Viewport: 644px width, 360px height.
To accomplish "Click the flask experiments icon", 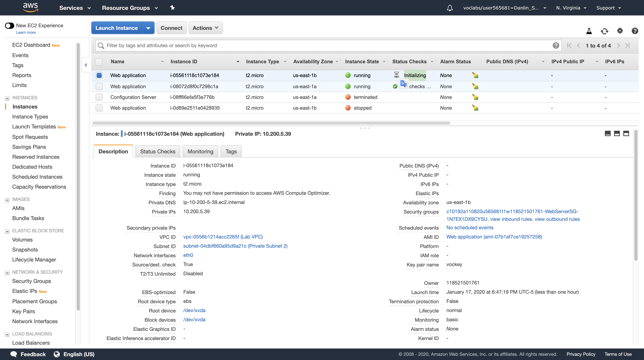I will [x=589, y=31].
